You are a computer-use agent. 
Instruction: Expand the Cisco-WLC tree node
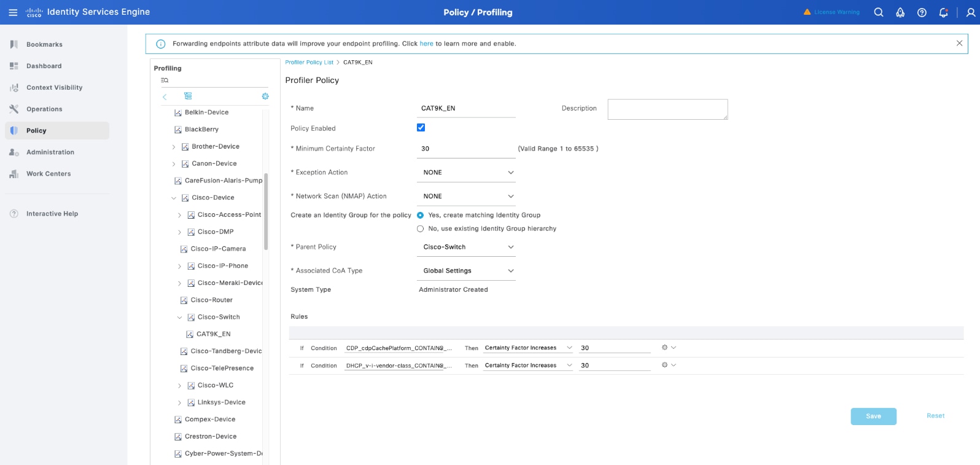179,386
